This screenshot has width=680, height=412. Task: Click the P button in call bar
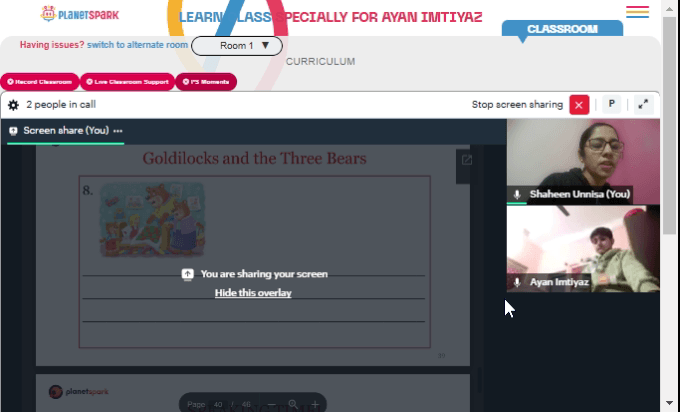[611, 105]
